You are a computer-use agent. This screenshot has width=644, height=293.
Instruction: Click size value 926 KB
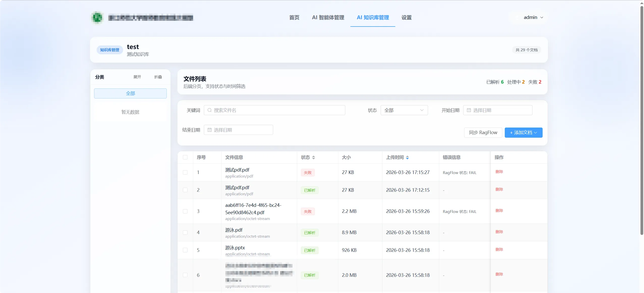click(x=349, y=250)
